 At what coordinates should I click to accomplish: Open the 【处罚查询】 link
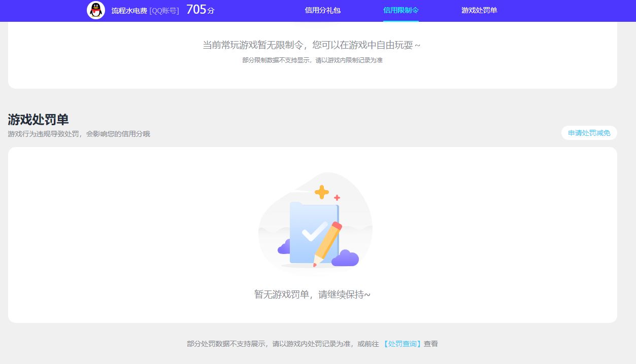pyautogui.click(x=401, y=344)
